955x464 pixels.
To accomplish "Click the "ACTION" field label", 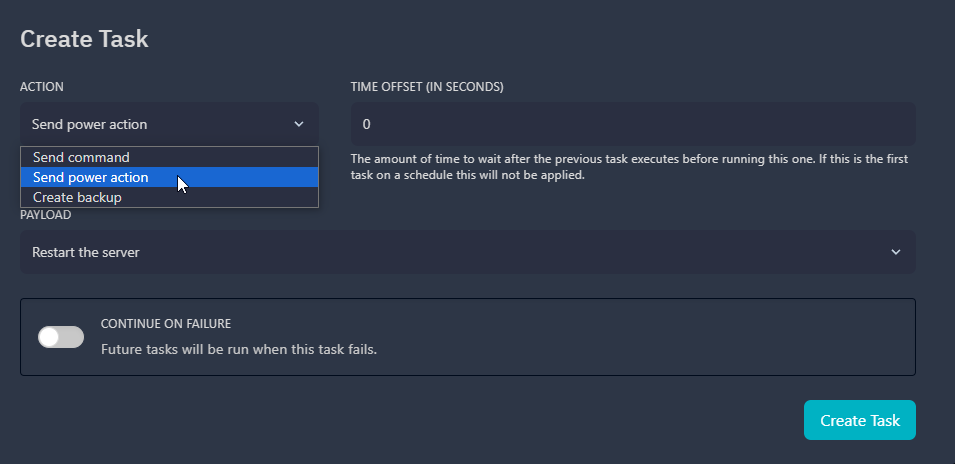I will point(42,87).
